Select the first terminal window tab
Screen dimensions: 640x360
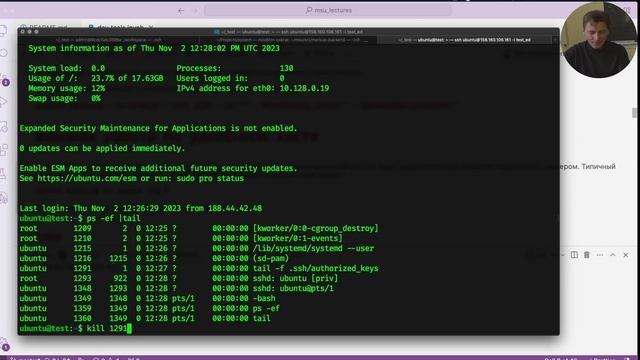(x=109, y=40)
